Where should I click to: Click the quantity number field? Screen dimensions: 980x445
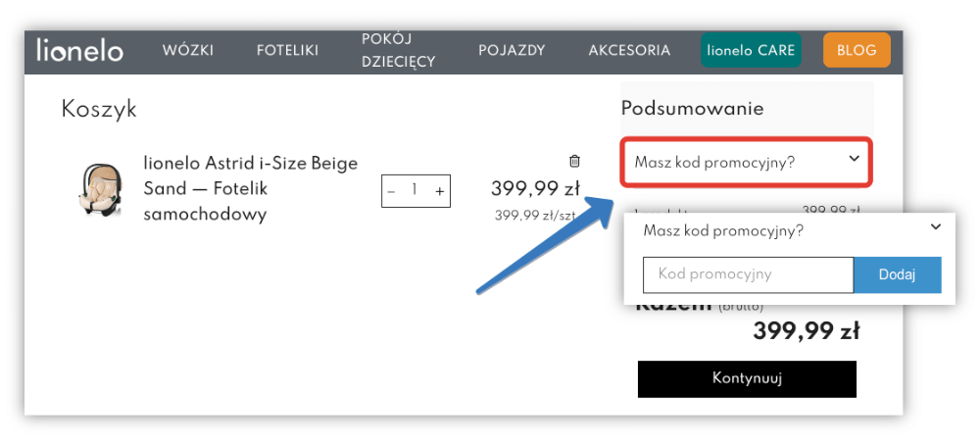point(416,191)
